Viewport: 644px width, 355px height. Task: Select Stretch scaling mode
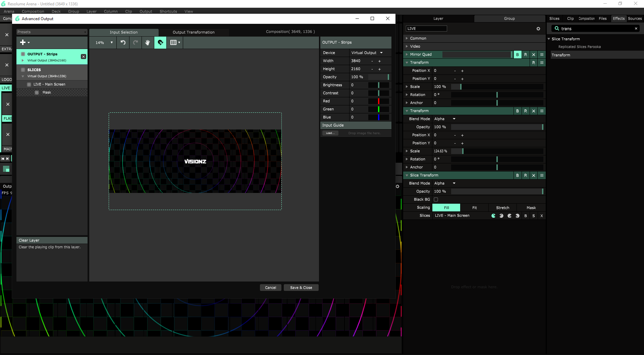point(502,208)
